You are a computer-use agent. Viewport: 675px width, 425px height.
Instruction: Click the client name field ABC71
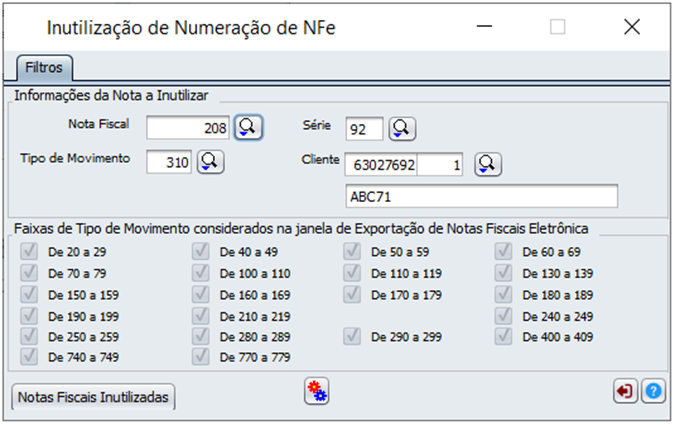pos(480,195)
